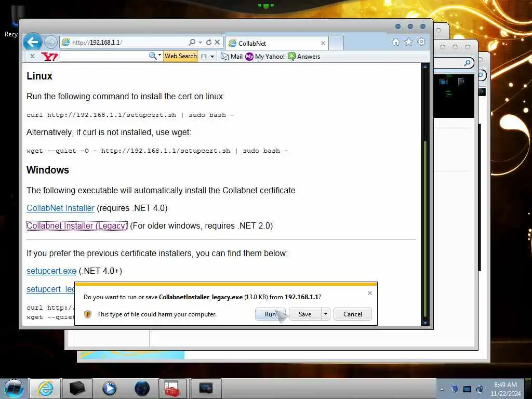Click the Linux heading text

point(39,76)
